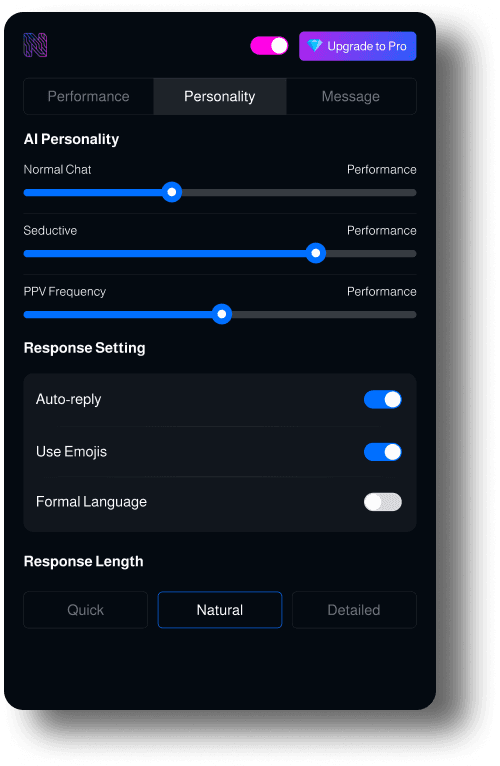Click the unfilled end of the PPV Frequency track
500x766 pixels.
click(411, 315)
